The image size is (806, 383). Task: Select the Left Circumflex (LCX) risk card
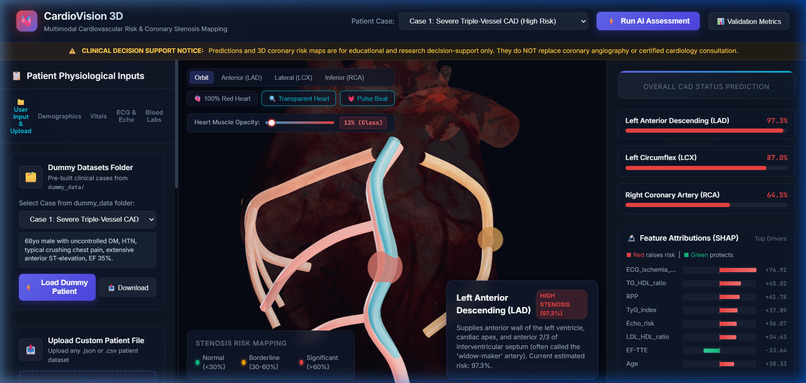click(x=706, y=162)
